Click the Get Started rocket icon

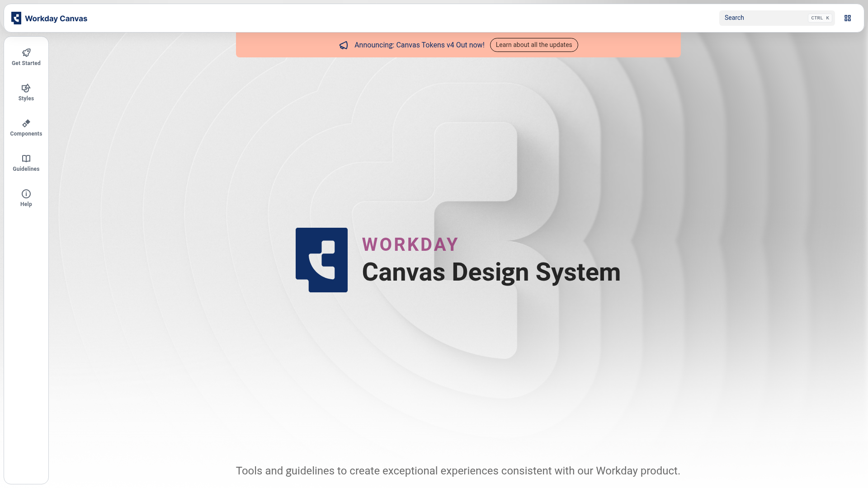click(x=26, y=53)
